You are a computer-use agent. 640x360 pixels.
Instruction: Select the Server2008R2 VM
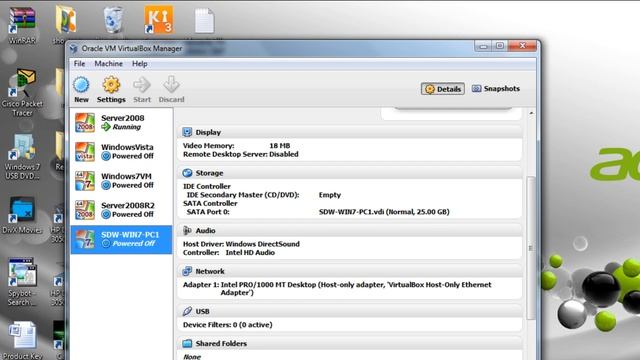pos(122,210)
